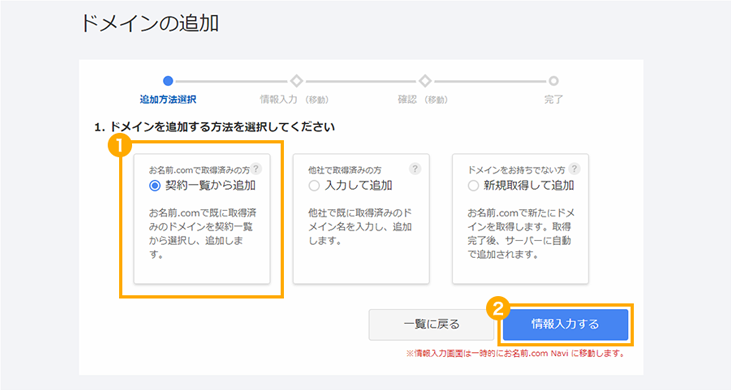Viewport: 731px width, 390px height.
Task: Click the 確認 step diamond marker
Action: point(425,81)
